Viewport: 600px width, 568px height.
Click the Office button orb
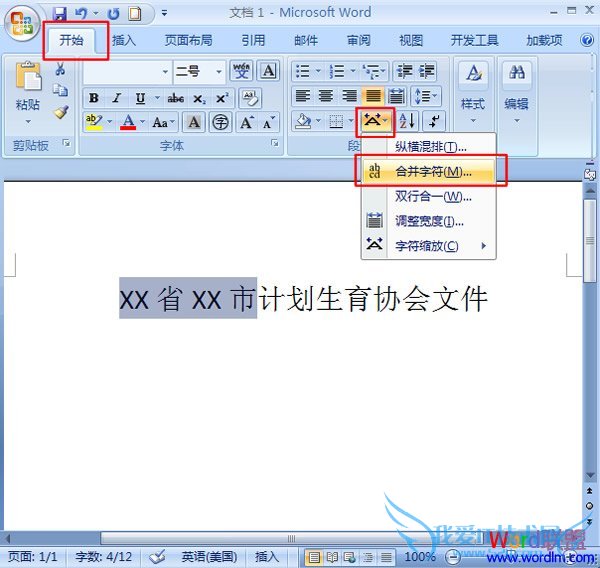click(x=22, y=22)
